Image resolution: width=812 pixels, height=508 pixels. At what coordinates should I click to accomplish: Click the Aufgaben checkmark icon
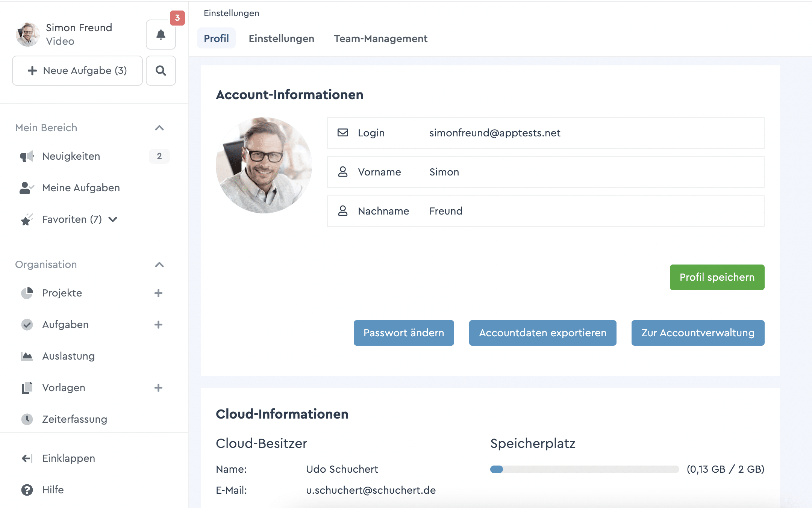tap(27, 325)
